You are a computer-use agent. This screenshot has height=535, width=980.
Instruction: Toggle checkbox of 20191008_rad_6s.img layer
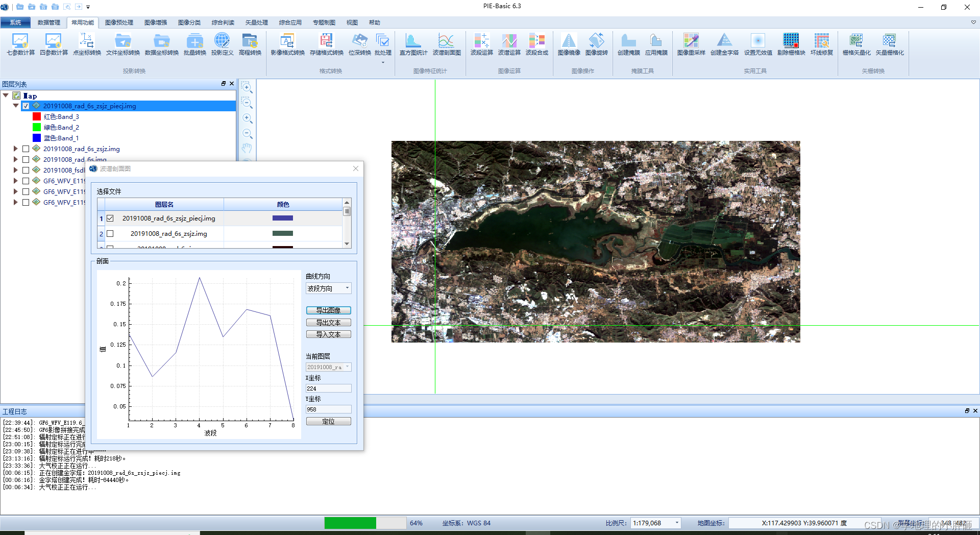click(x=26, y=159)
